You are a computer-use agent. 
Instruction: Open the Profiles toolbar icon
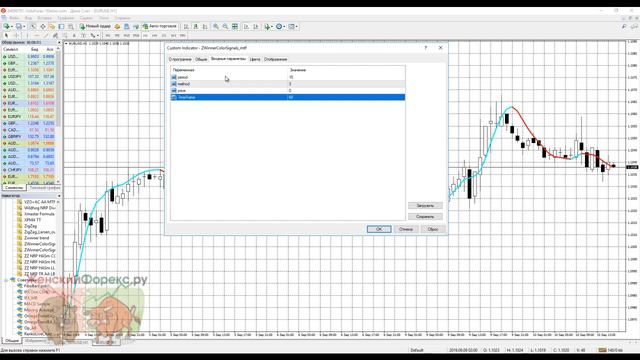coord(18,26)
